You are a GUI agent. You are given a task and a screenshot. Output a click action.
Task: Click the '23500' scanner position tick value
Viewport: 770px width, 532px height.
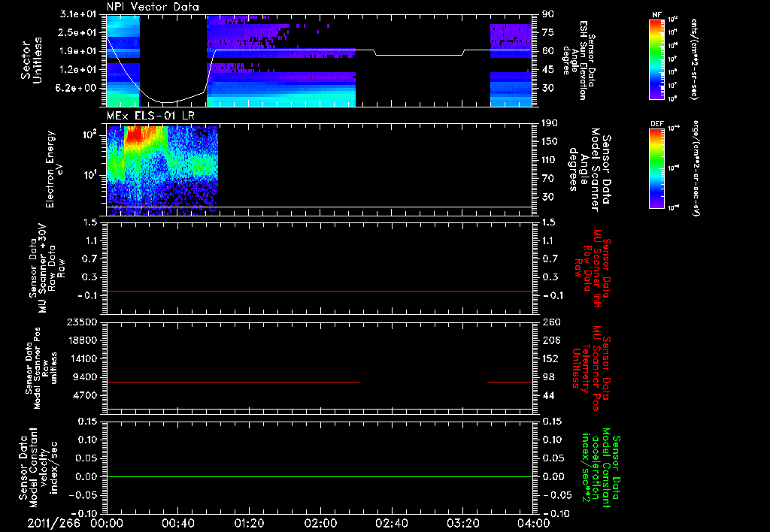(x=83, y=322)
